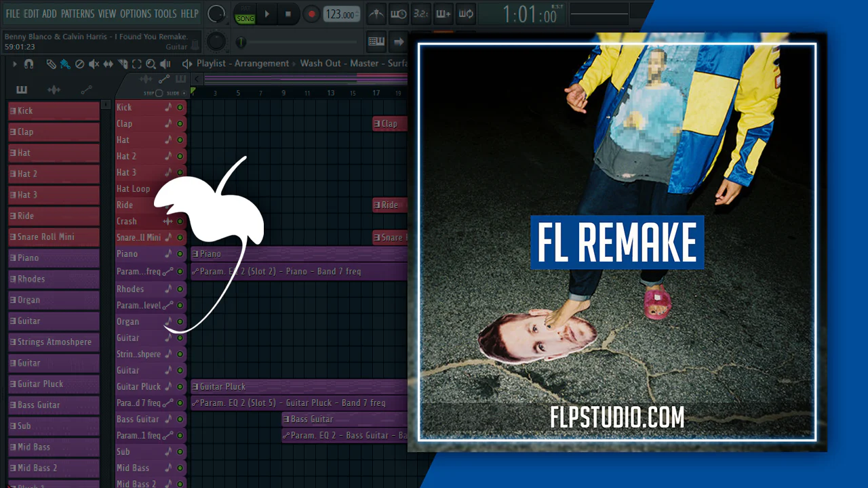Viewport: 868px width, 488px height.
Task: Click the Clap clip in the playlist
Action: pyautogui.click(x=390, y=123)
